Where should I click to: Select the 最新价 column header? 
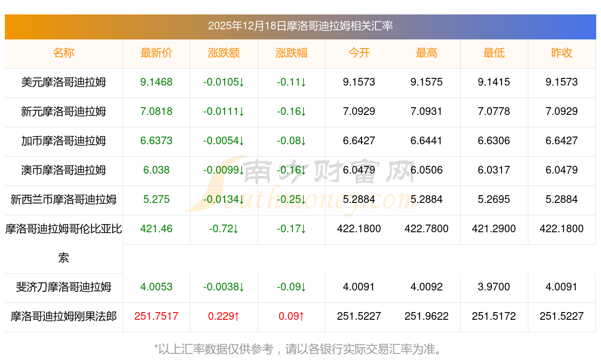[156, 53]
